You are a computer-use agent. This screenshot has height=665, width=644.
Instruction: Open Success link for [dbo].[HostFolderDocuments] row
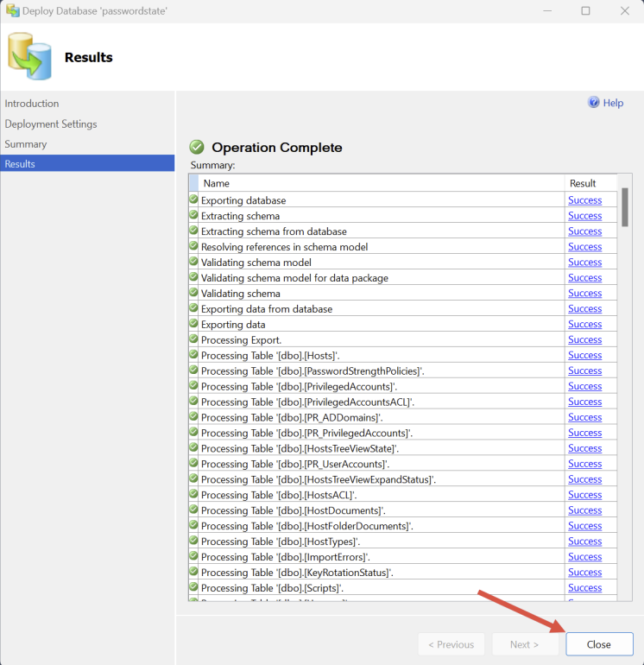585,526
